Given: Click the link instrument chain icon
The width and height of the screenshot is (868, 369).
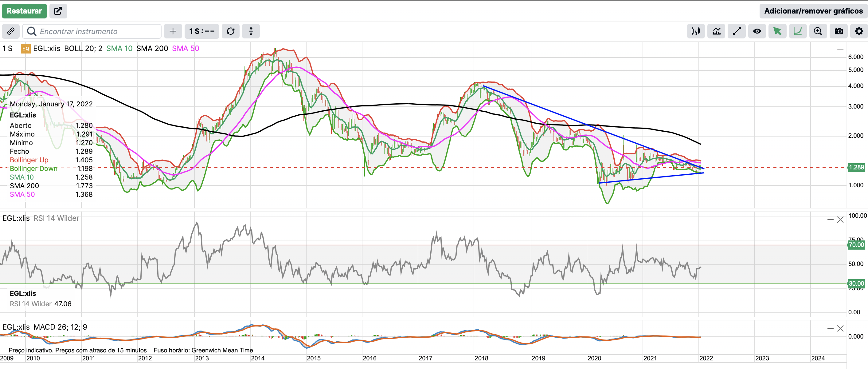Looking at the screenshot, I should point(11,31).
